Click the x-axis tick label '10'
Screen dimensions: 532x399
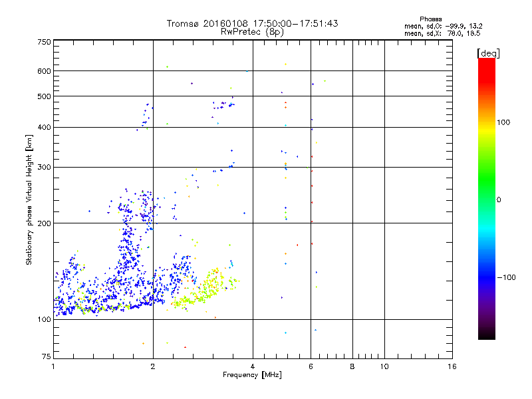pos(384,366)
